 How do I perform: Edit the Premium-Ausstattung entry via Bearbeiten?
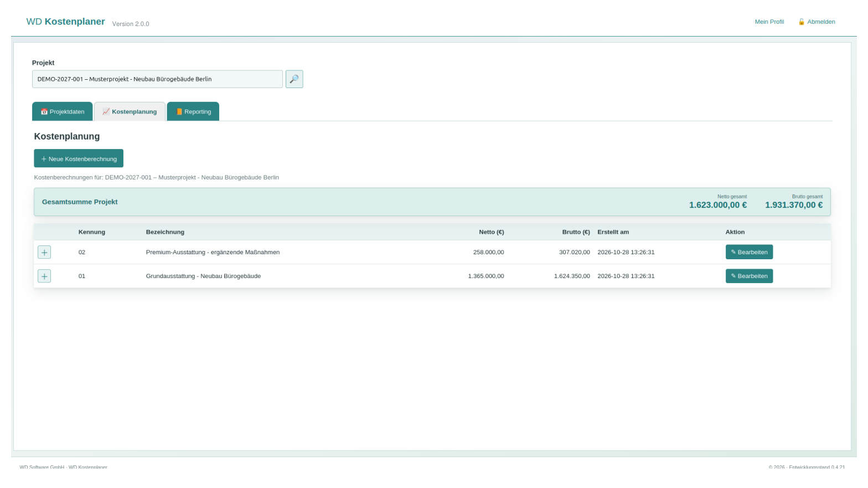[x=749, y=252]
